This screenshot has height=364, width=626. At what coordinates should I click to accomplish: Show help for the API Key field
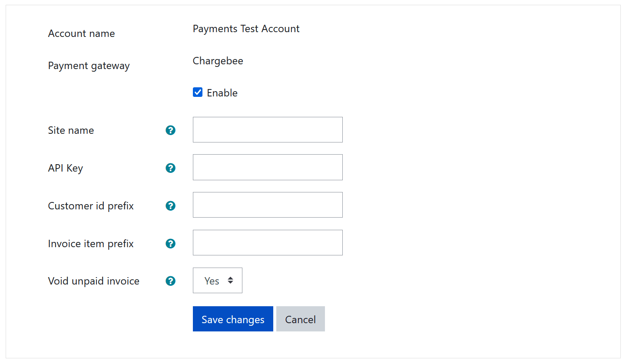(171, 168)
